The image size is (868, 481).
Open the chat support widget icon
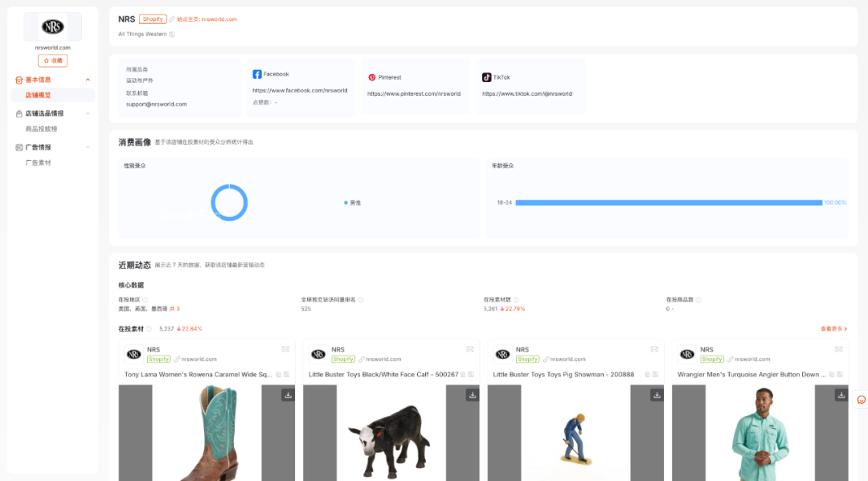click(861, 400)
